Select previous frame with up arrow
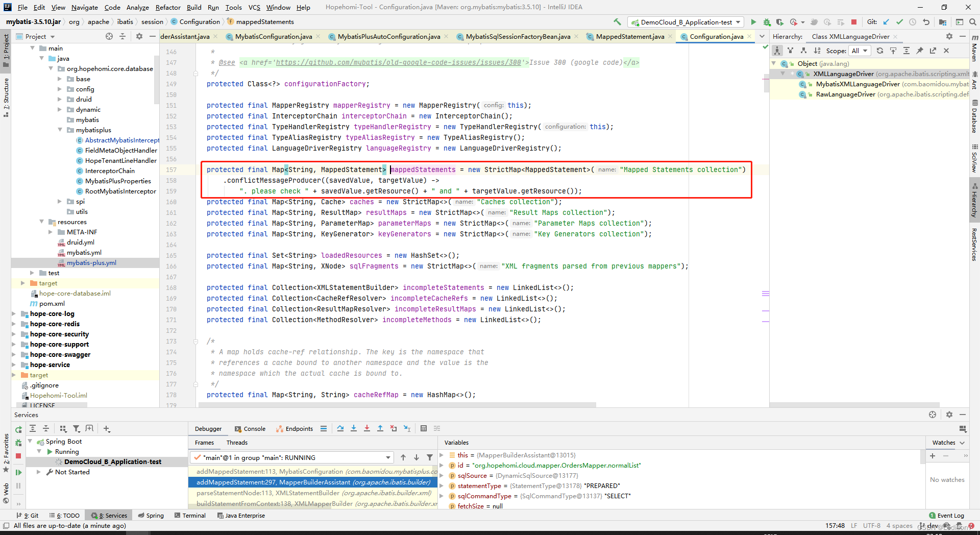The width and height of the screenshot is (980, 535). pyautogui.click(x=403, y=457)
